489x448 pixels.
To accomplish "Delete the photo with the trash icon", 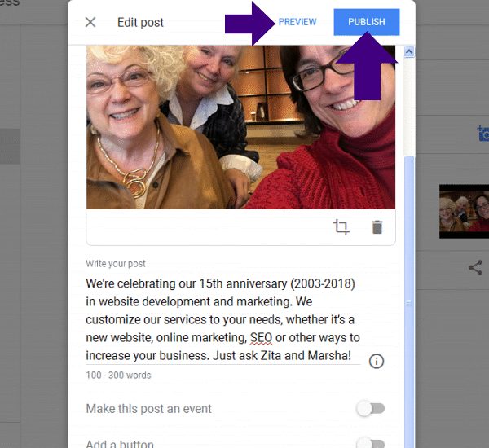I will point(377,227).
